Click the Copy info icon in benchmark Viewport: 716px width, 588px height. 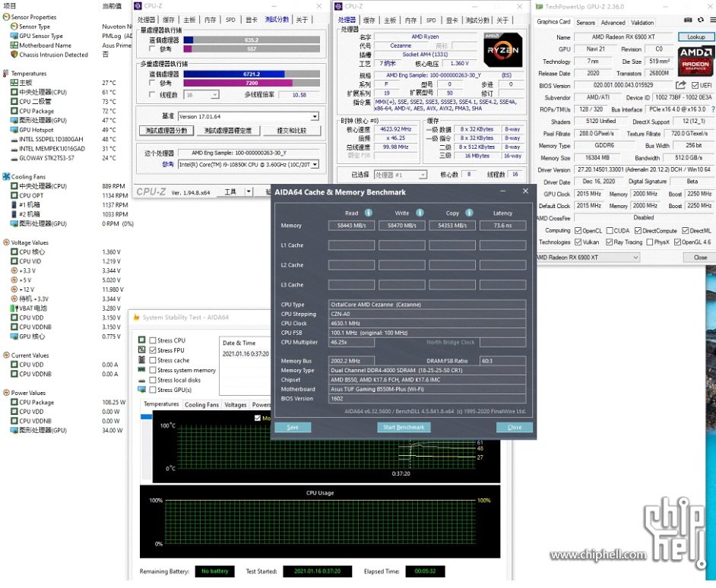click(x=470, y=213)
